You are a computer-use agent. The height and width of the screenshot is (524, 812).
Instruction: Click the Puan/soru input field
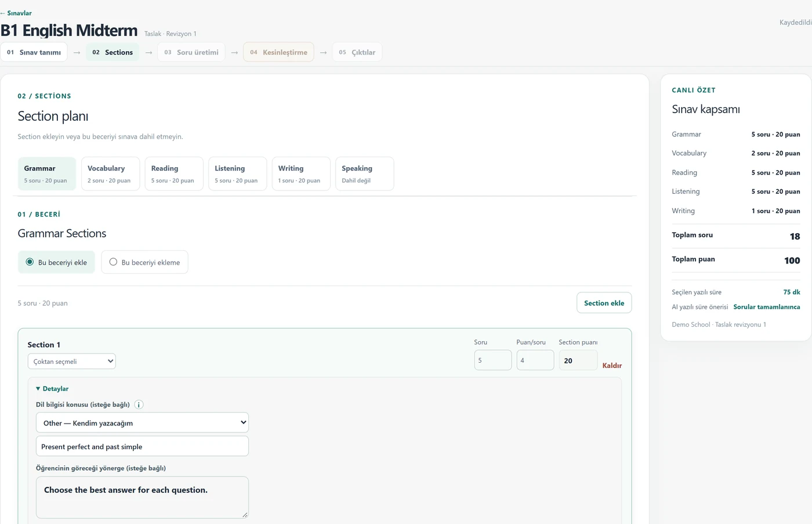coord(535,360)
